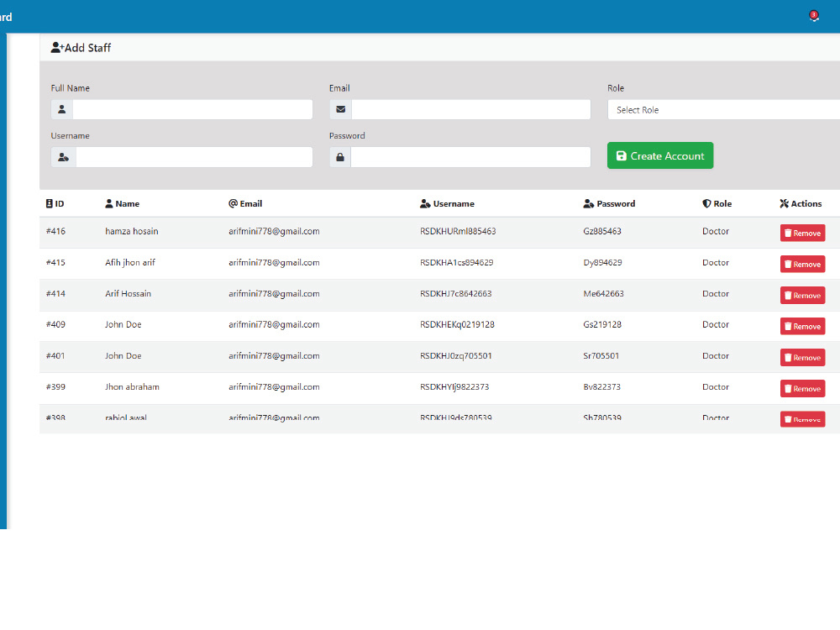
Task: Click password Me642663
Action: pos(604,293)
